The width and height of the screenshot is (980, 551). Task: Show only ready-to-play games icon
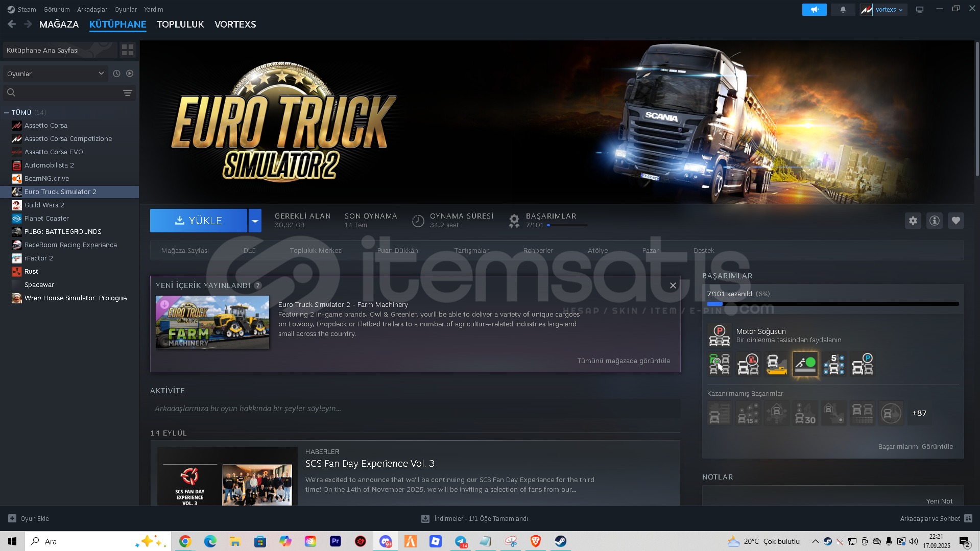tap(130, 74)
